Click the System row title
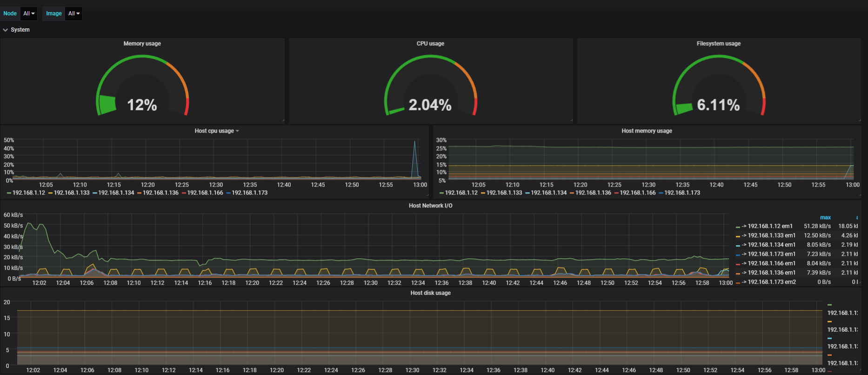The width and height of the screenshot is (868, 375). click(20, 30)
